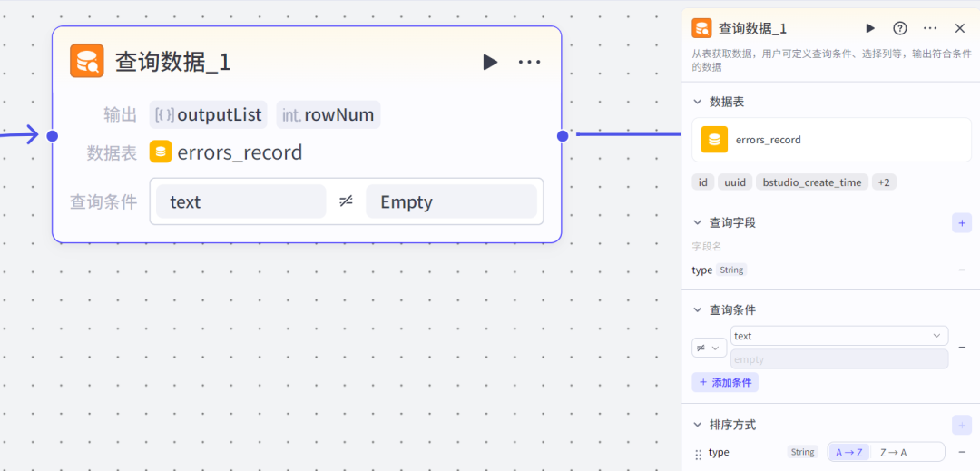The image size is (980, 471).
Task: Remove the type query field row
Action: 962,270
